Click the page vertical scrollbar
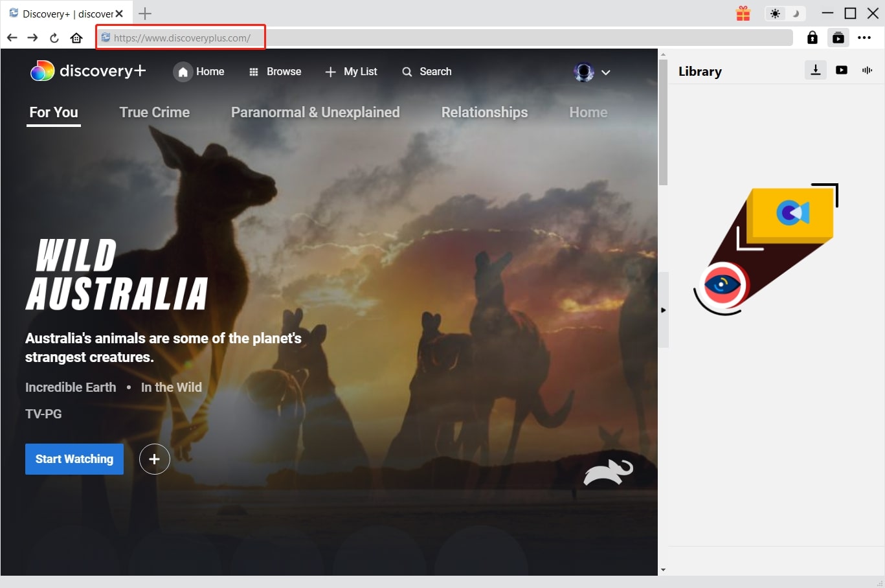 coord(662,123)
